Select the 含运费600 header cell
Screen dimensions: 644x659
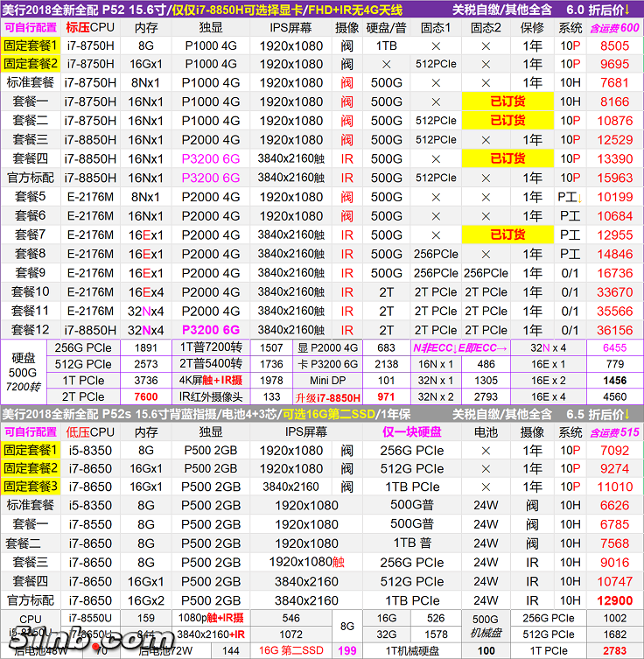tap(614, 27)
